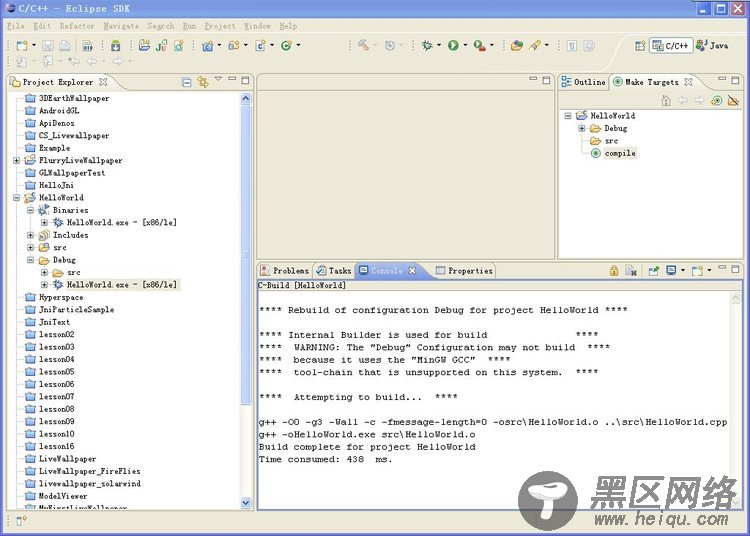Image resolution: width=750 pixels, height=536 pixels.
Task: Open the Navigate menu
Action: (121, 26)
